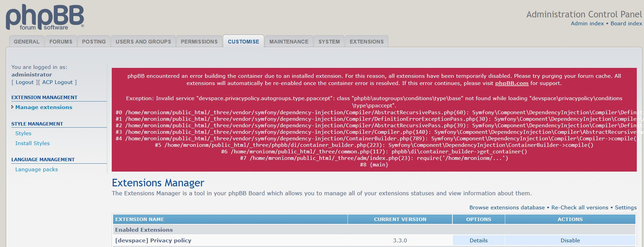
Task: Click the #8 {main} stack trace line
Action: click(374, 165)
